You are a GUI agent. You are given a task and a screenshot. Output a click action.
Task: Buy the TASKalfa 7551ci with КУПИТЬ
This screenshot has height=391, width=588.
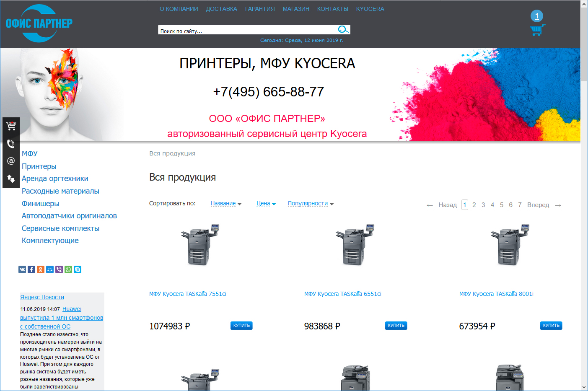(241, 326)
